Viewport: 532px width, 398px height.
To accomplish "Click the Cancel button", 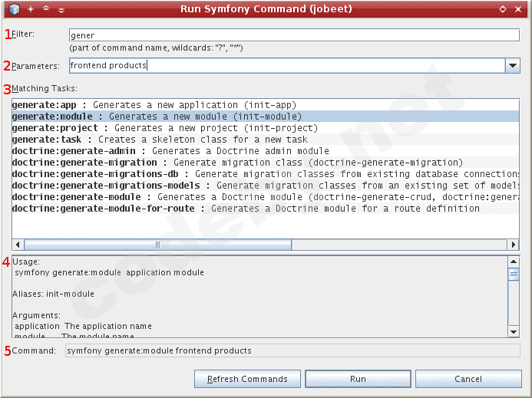I will pyautogui.click(x=468, y=379).
